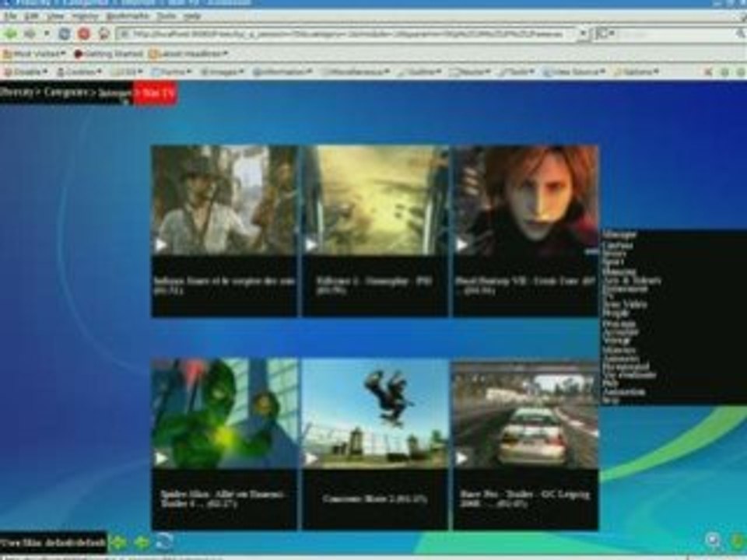Open the Information menu in Web Developer toolbar
747x560 pixels.
pyautogui.click(x=282, y=72)
